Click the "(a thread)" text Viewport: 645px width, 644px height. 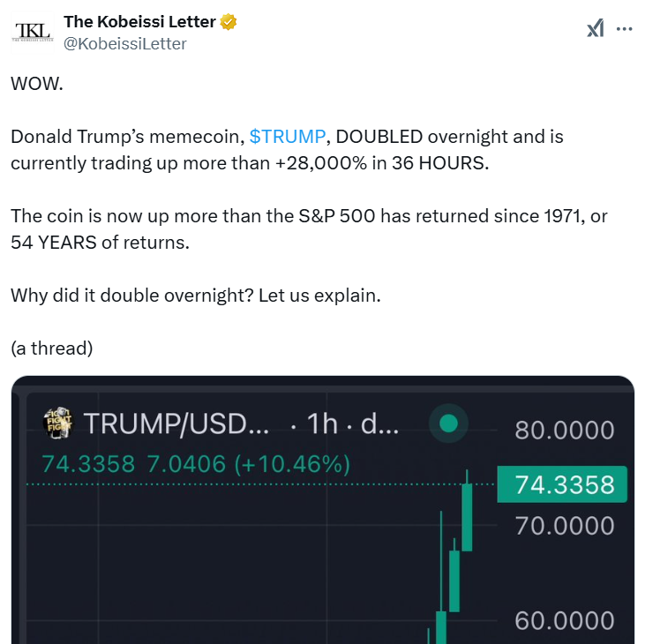pyautogui.click(x=51, y=348)
